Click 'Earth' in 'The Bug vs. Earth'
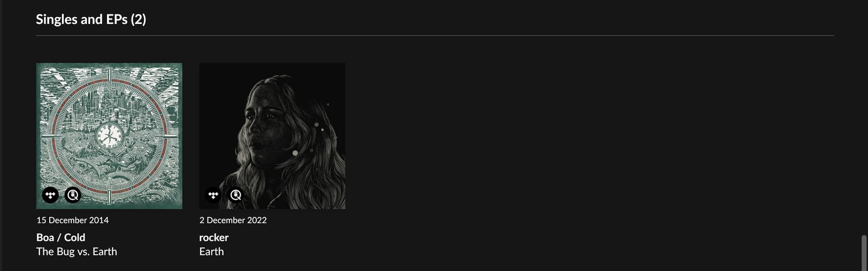The width and height of the screenshot is (868, 271). tap(105, 252)
